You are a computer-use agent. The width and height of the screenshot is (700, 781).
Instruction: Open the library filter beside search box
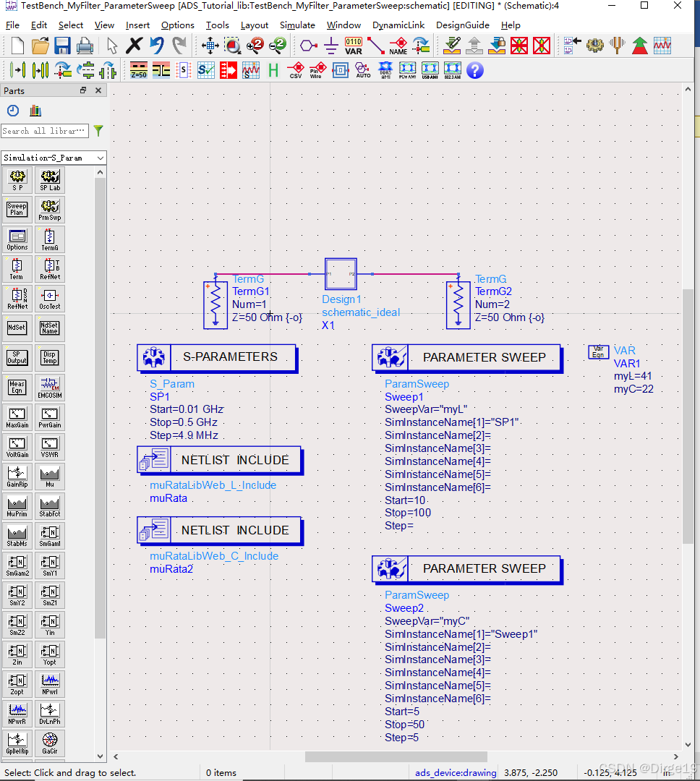click(98, 131)
